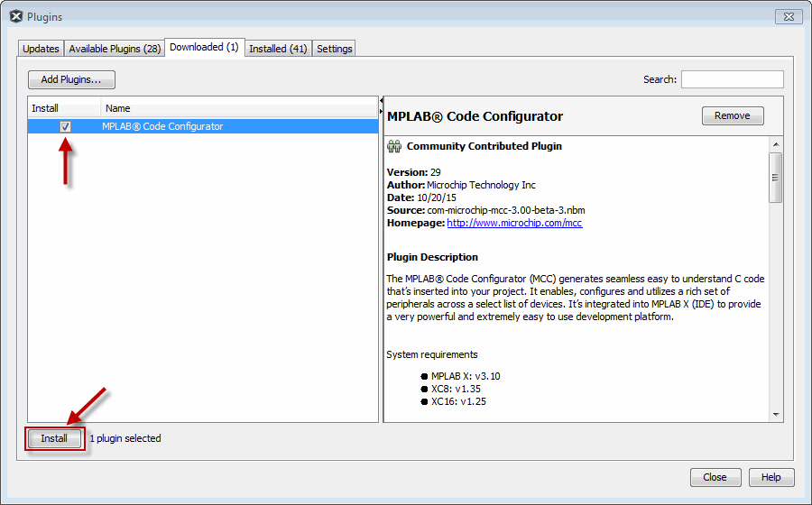The height and width of the screenshot is (505, 812).
Task: Click the Remove button
Action: coord(732,115)
